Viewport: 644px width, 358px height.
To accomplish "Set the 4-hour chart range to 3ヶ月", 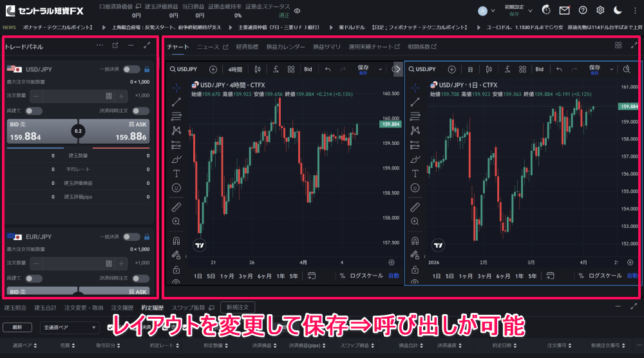I will point(245,276).
